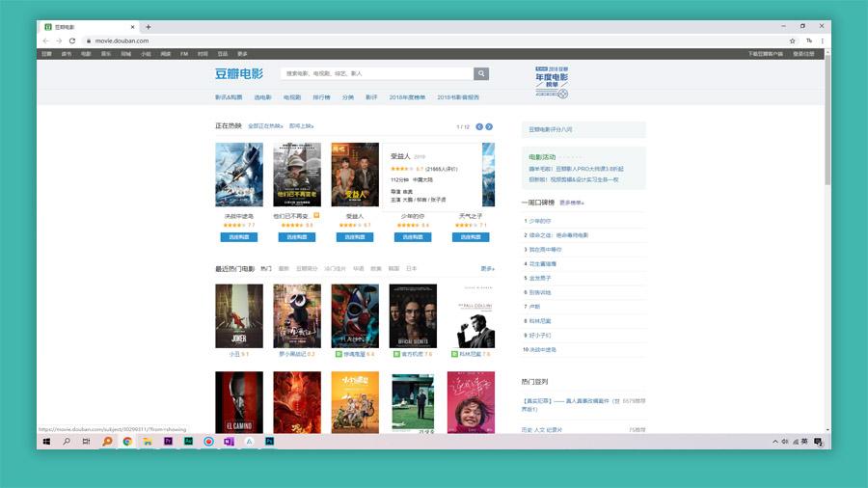The image size is (868, 488).
Task: Click 决战中途岛 ranked 10 in weekly list
Action: [542, 350]
